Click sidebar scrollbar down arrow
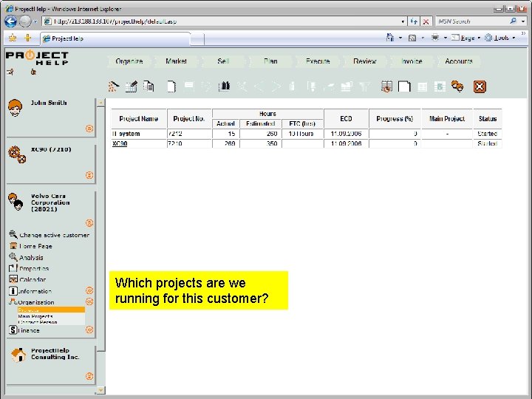Viewport: 532px width, 399px height. (x=100, y=390)
